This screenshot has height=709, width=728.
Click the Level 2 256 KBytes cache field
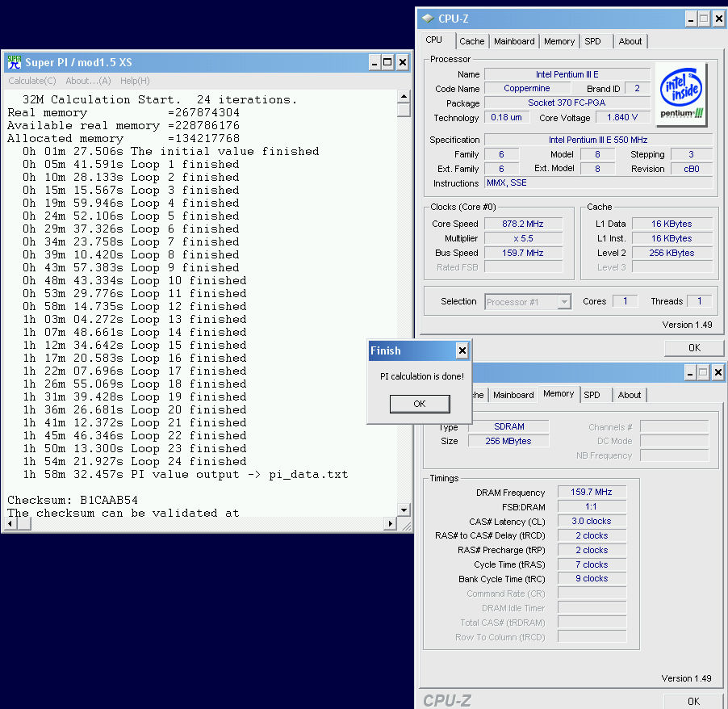pyautogui.click(x=672, y=253)
